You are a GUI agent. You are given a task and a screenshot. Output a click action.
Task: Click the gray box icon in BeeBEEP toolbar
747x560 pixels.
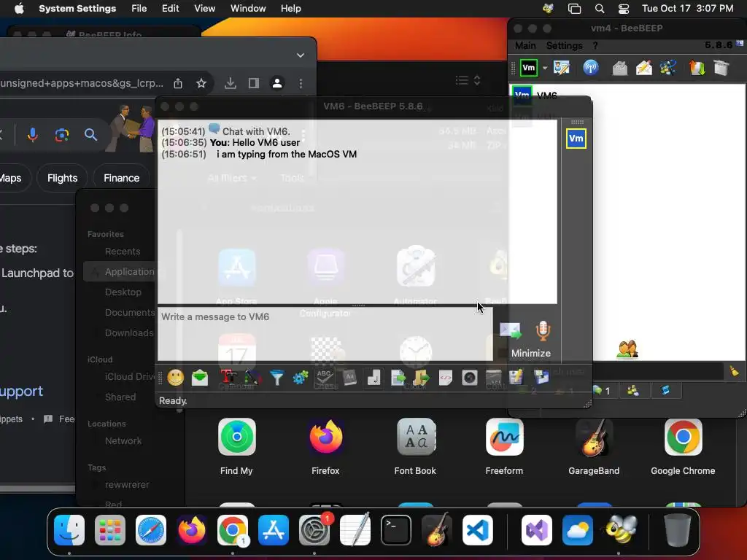721,68
